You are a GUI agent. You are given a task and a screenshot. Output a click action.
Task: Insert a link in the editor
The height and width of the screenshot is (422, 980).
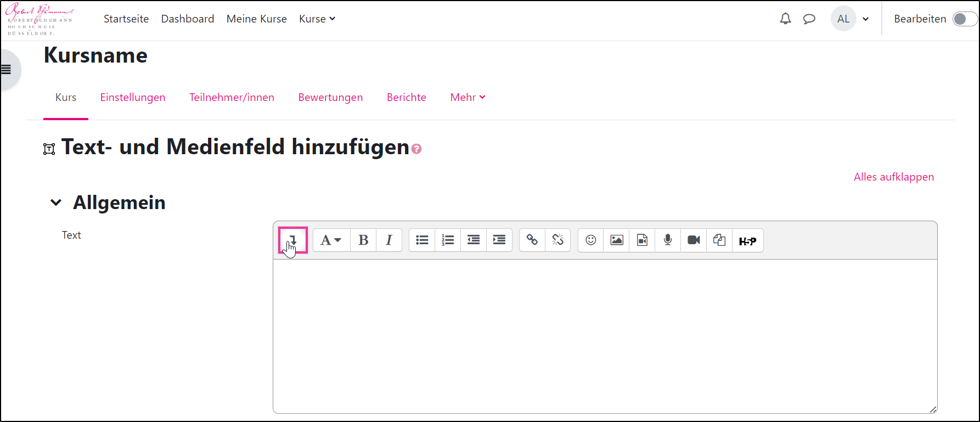coord(532,240)
